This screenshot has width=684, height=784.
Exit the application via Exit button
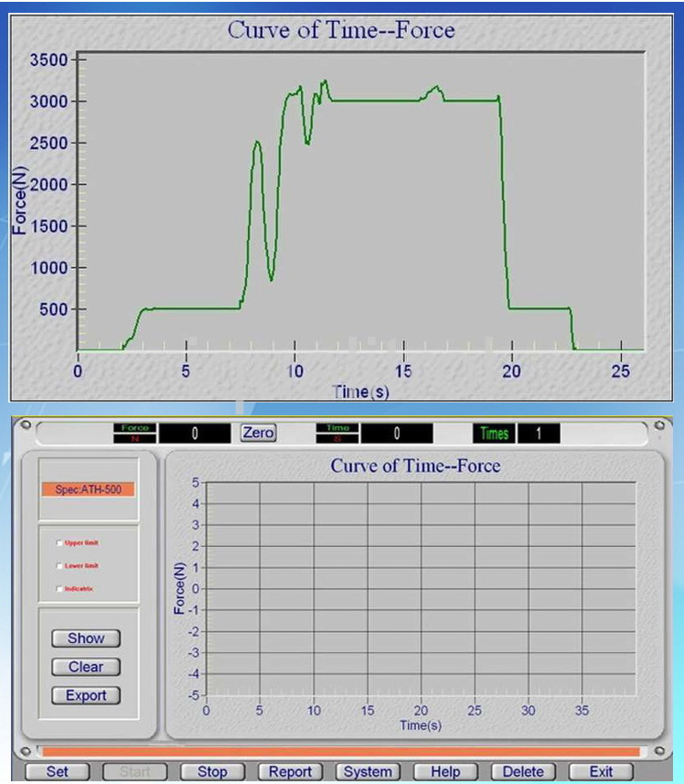click(x=601, y=771)
